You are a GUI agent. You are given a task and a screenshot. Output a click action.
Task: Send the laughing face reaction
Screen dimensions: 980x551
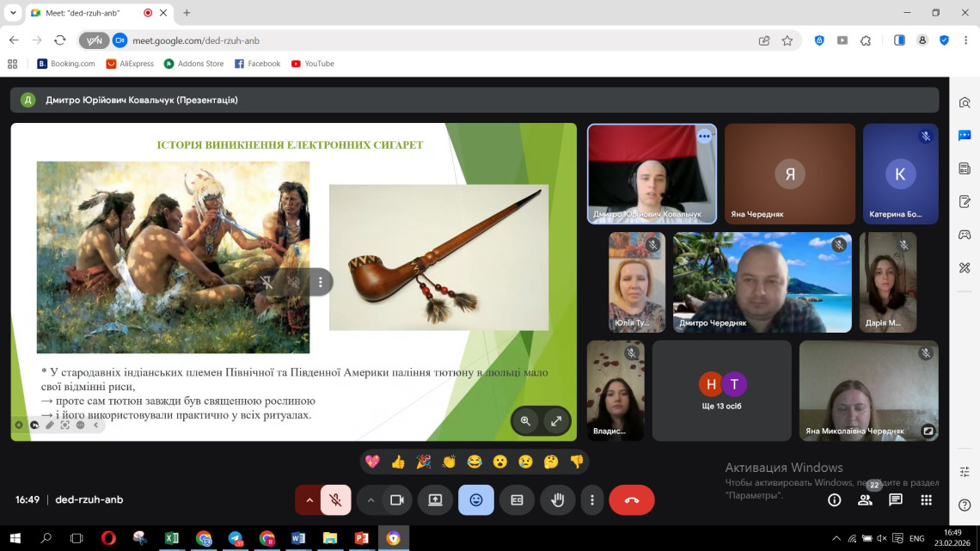pyautogui.click(x=474, y=462)
